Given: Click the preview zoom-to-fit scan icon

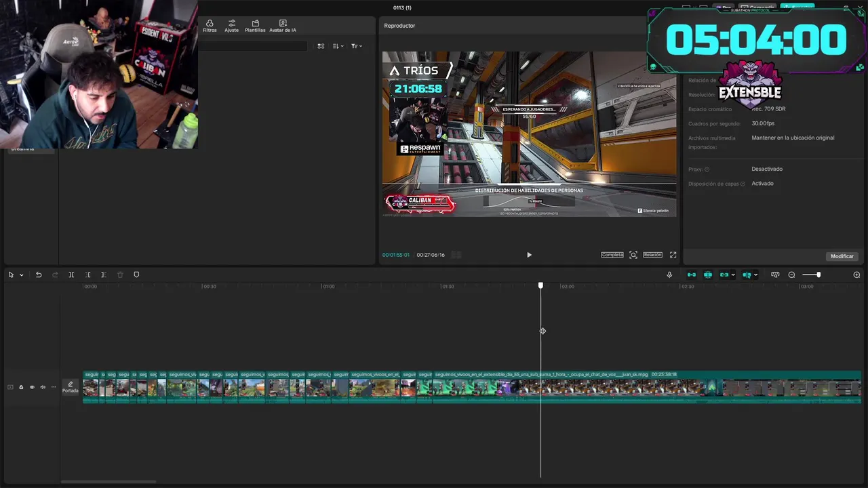Looking at the screenshot, I should (633, 255).
